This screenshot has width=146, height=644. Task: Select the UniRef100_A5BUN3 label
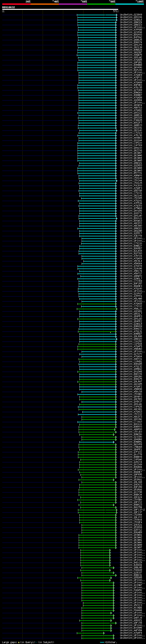pyautogui.click(x=131, y=349)
